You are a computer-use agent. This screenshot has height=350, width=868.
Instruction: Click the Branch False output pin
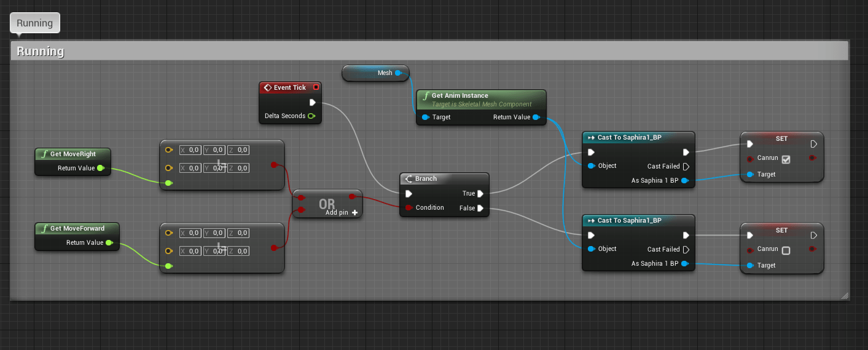[x=481, y=208]
